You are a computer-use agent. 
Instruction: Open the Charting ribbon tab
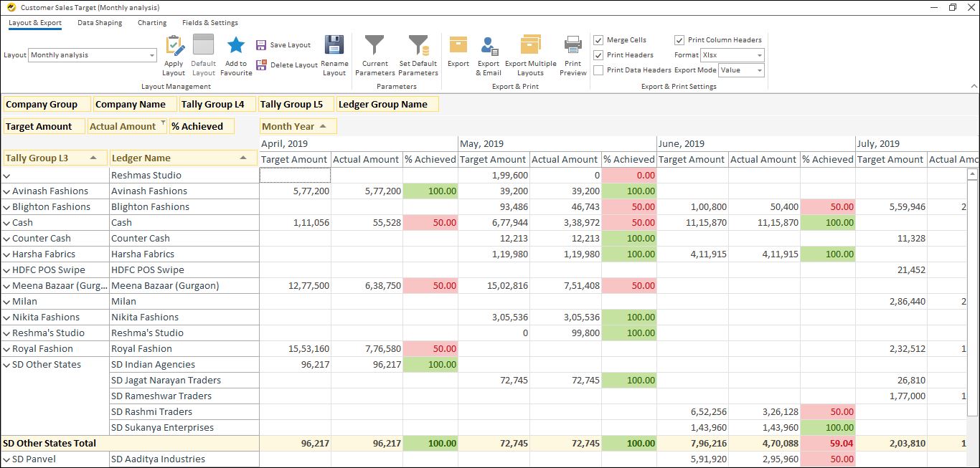tap(151, 22)
